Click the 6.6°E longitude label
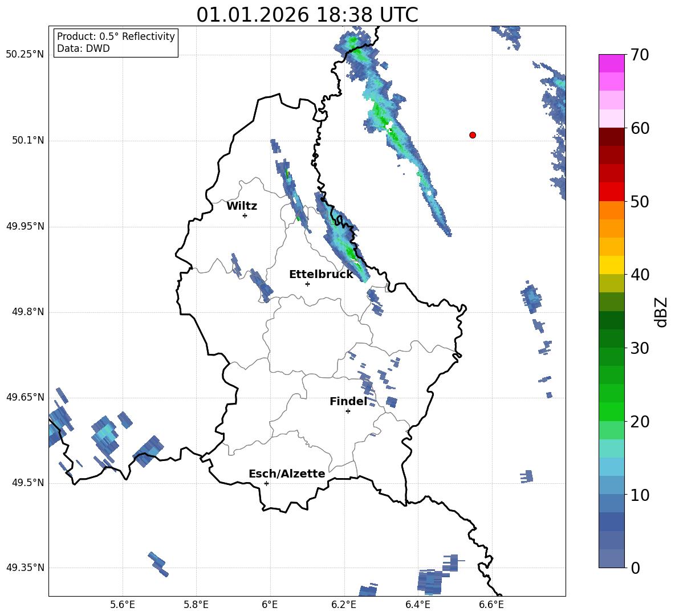 coord(491,605)
